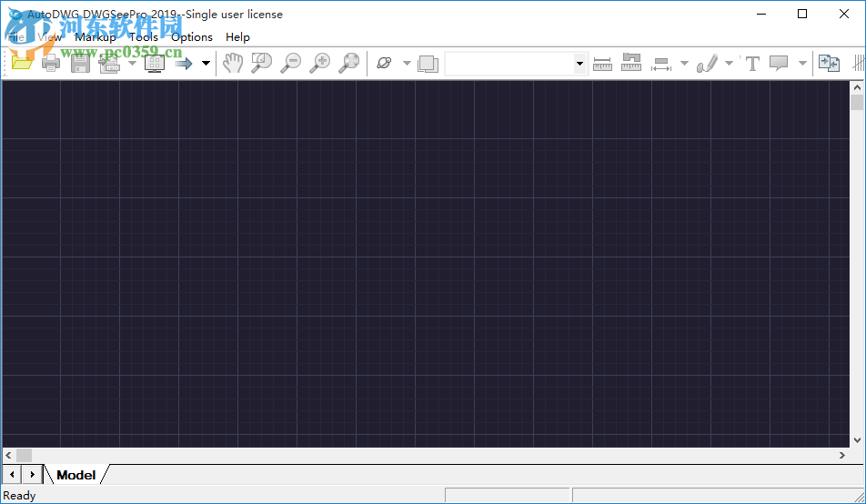Click the Export to image icon
This screenshot has height=504, width=866.
click(x=109, y=63)
